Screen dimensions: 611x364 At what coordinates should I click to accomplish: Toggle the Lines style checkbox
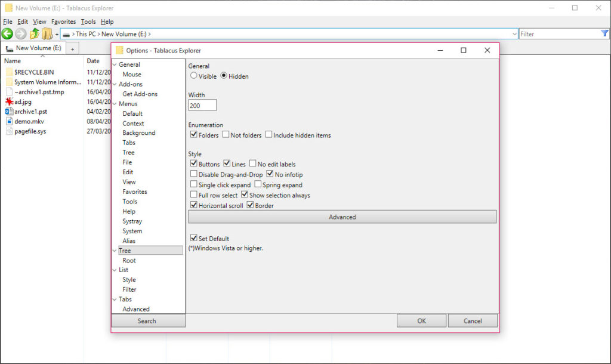point(227,164)
